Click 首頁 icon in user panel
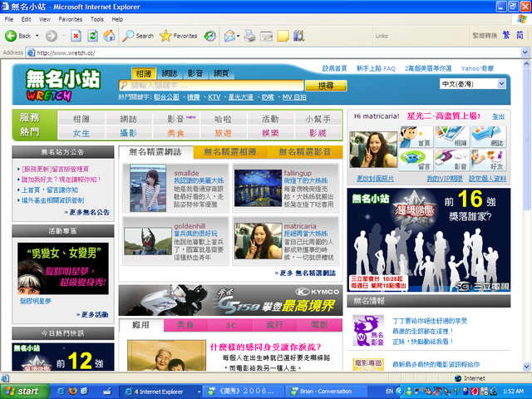 (x=416, y=136)
